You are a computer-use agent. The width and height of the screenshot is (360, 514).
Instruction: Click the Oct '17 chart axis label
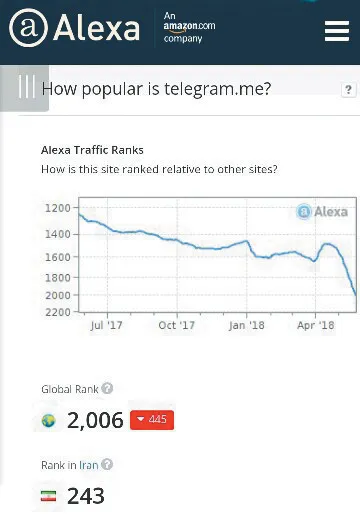click(177, 325)
